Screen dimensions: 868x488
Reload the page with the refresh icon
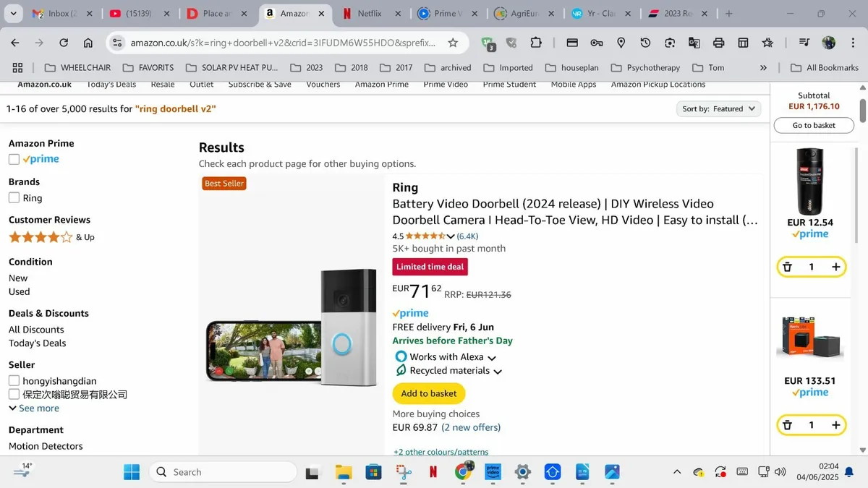point(64,43)
